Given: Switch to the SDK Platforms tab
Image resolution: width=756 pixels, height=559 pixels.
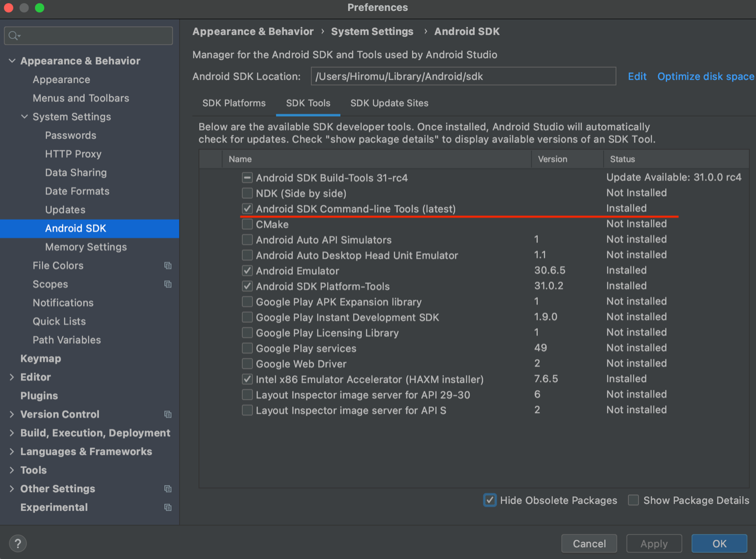Looking at the screenshot, I should 234,103.
